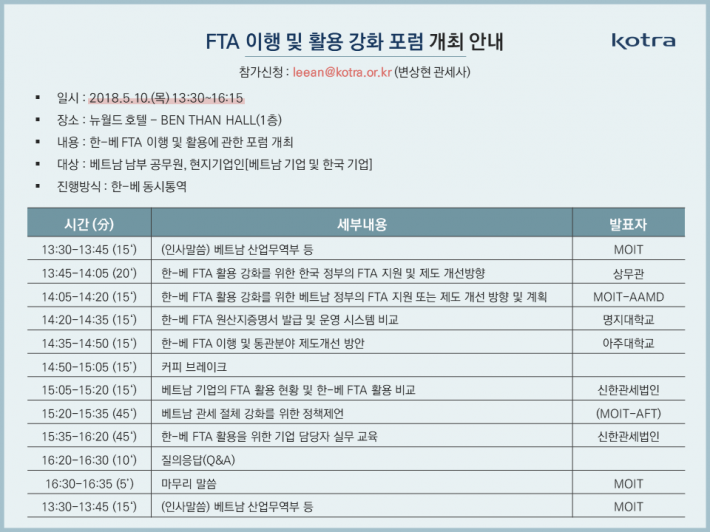The image size is (710, 532).
Task: Click the 시간 (分) column header
Action: pyautogui.click(x=89, y=224)
